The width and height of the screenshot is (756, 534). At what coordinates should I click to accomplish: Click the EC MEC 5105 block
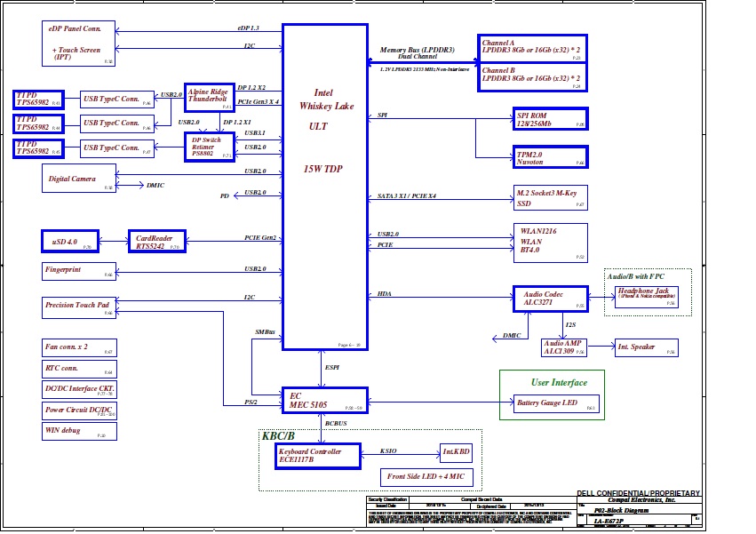coord(324,400)
